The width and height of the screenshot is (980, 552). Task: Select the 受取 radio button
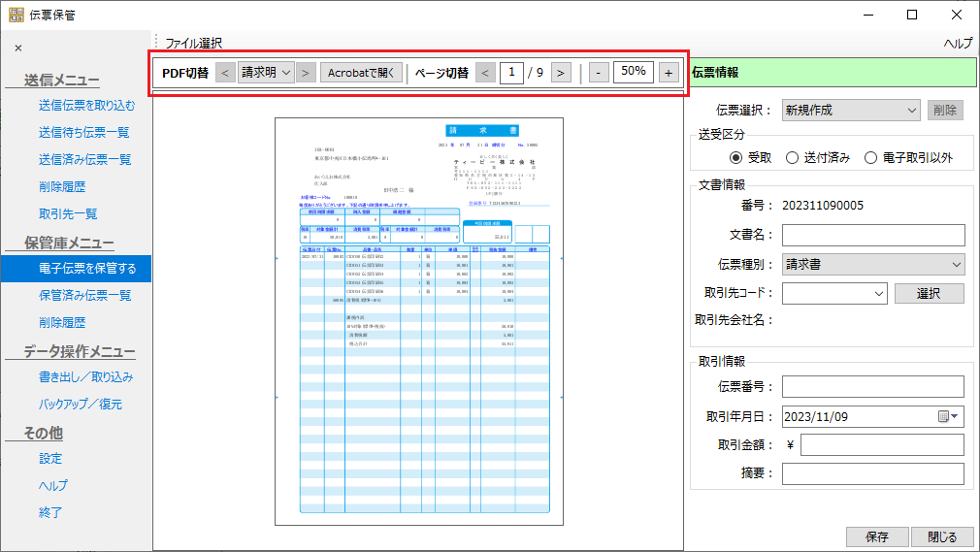735,157
